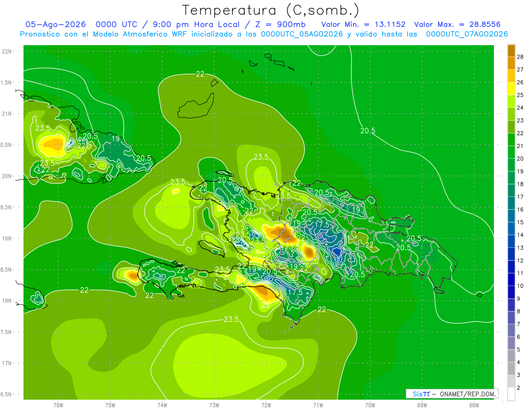532x411 pixels.
Task: Click the '71W' longitude axis label
Action: pos(318,405)
